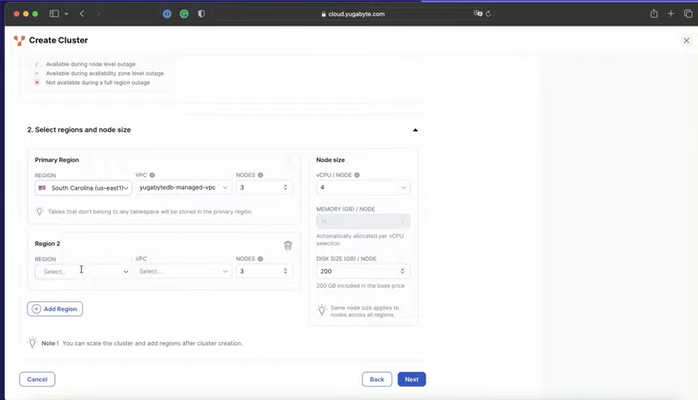Image resolution: width=698 pixels, height=400 pixels.
Task: Open a new tab with plus icon
Action: coord(670,14)
